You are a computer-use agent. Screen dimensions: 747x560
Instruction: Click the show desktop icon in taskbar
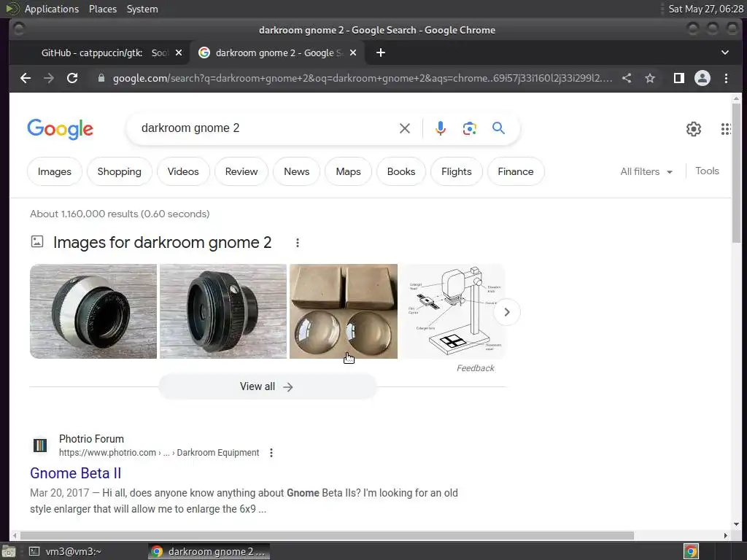click(9, 551)
